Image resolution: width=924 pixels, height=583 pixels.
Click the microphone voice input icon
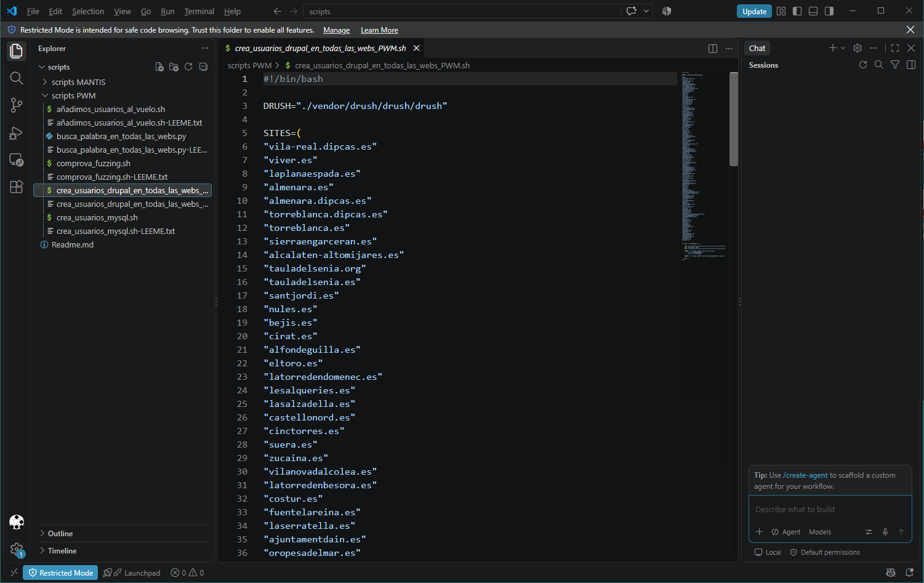pyautogui.click(x=885, y=532)
